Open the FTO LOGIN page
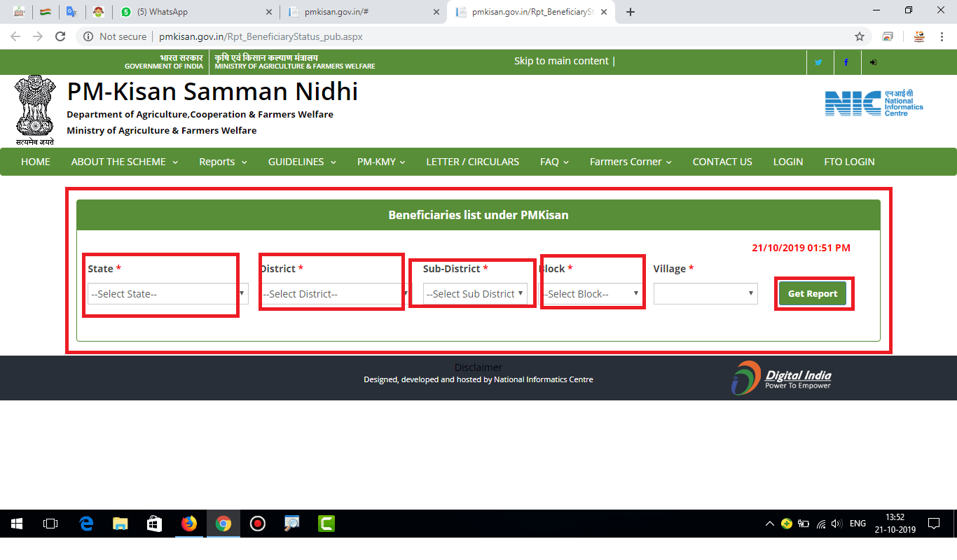The image size is (957, 560). pyautogui.click(x=849, y=162)
